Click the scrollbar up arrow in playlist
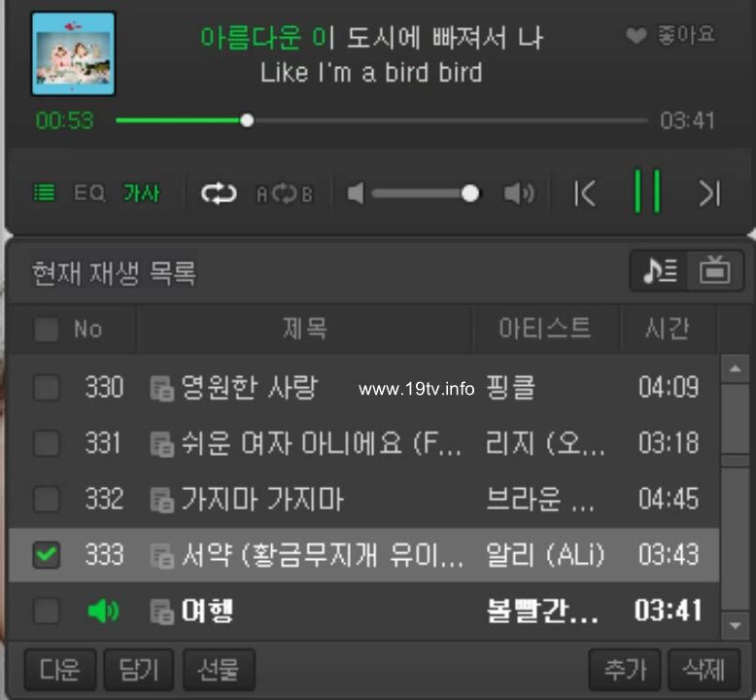 point(735,369)
